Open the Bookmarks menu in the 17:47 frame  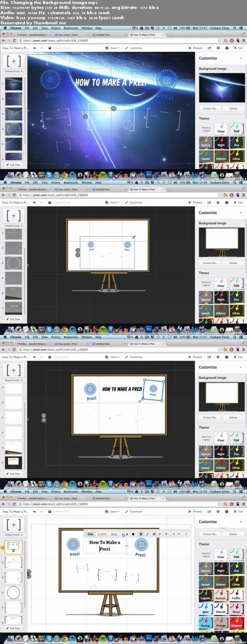71,28
